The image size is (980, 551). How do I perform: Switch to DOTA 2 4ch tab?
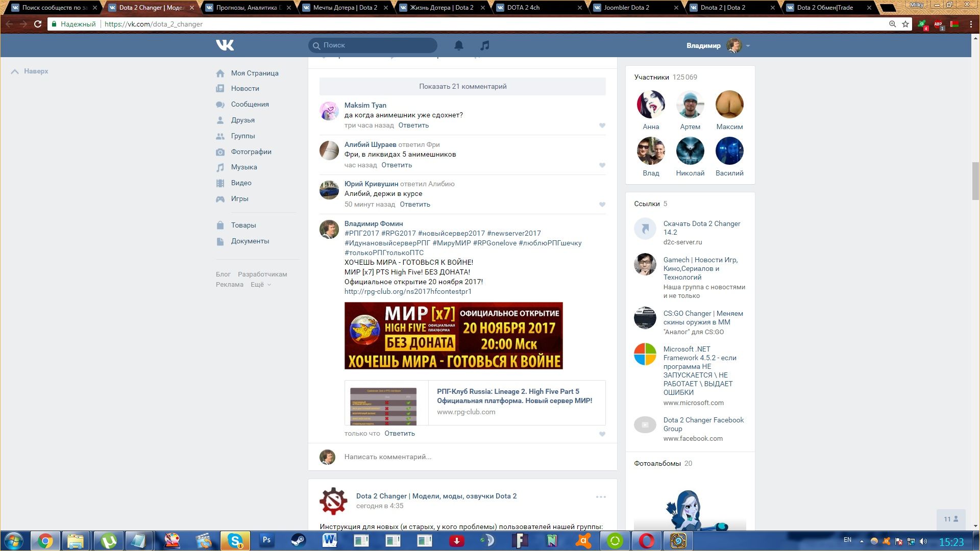538,8
